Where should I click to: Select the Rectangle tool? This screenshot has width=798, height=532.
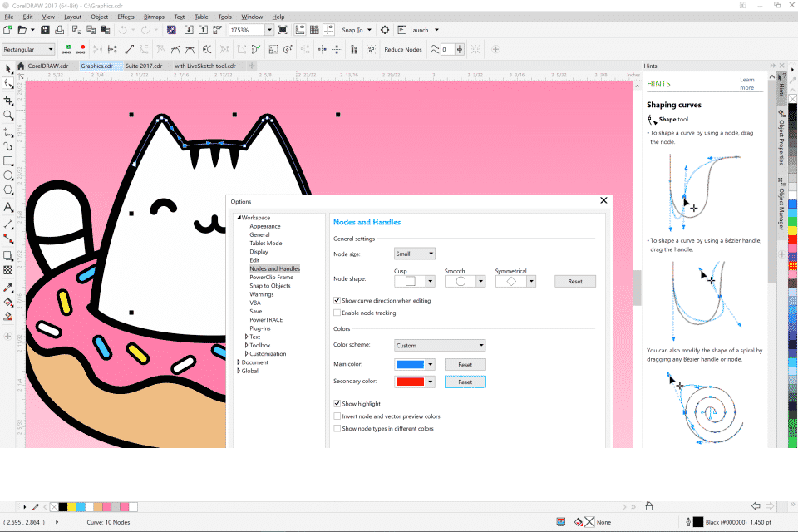tap(8, 161)
